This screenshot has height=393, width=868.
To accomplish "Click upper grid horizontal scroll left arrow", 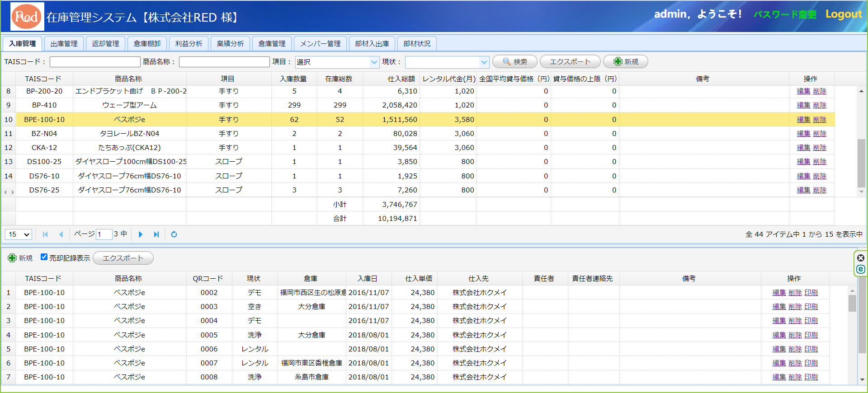I will coord(5,192).
